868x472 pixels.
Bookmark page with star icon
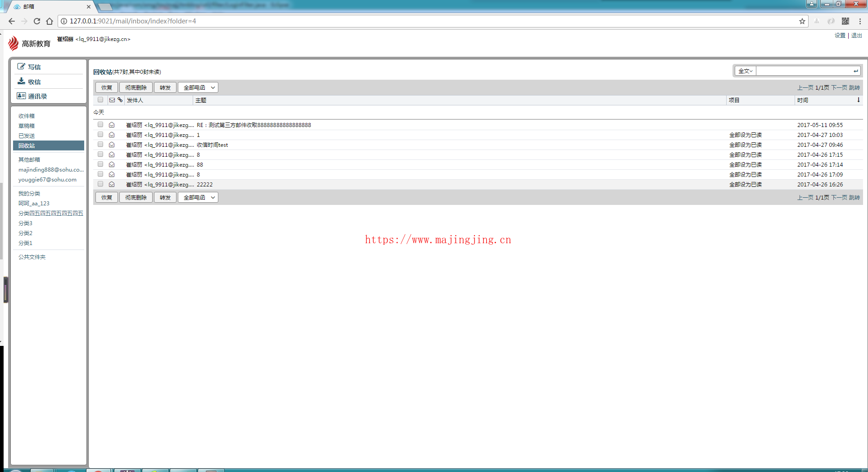(802, 21)
